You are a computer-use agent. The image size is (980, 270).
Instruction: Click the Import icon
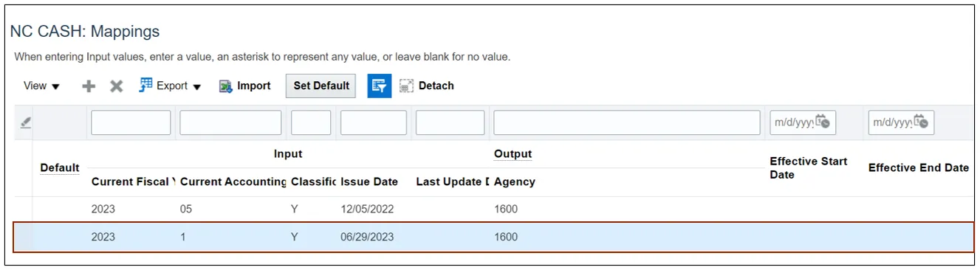(x=226, y=86)
